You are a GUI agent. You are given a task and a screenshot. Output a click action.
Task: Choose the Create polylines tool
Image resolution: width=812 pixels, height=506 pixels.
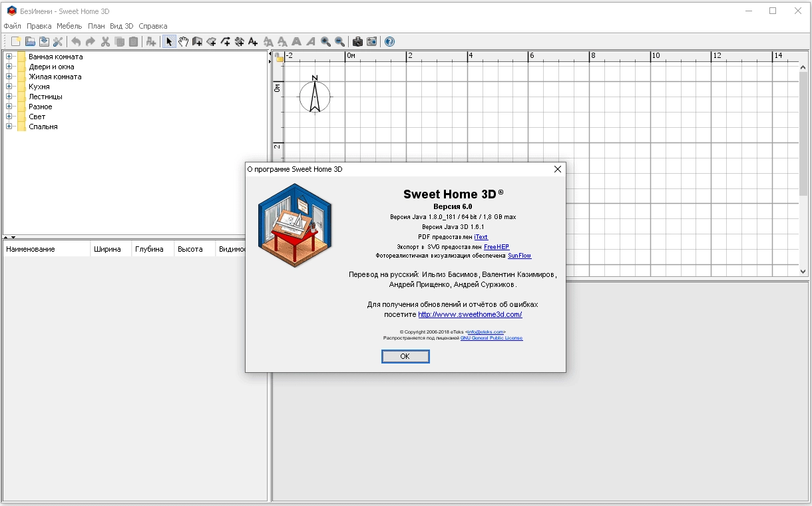coord(225,42)
